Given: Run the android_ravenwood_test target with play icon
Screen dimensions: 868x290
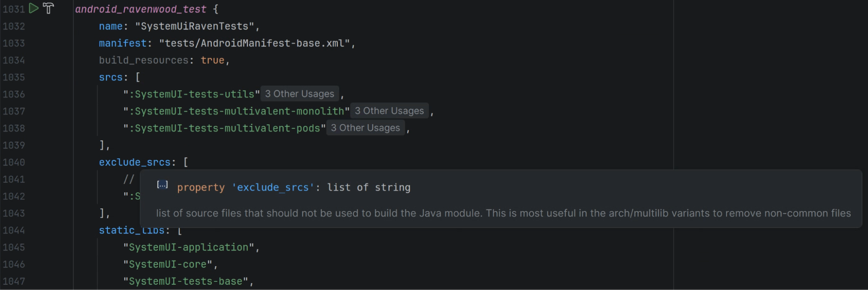Looking at the screenshot, I should [33, 8].
